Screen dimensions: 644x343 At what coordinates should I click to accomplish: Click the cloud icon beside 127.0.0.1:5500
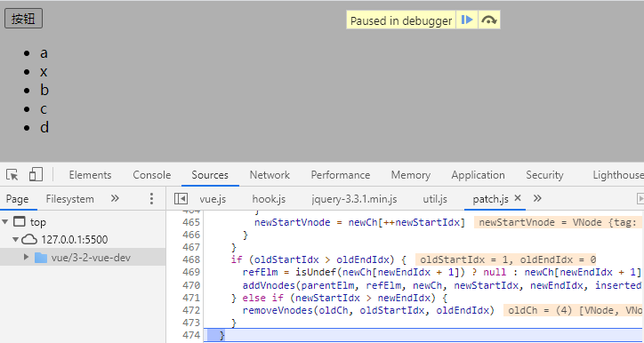(29, 239)
